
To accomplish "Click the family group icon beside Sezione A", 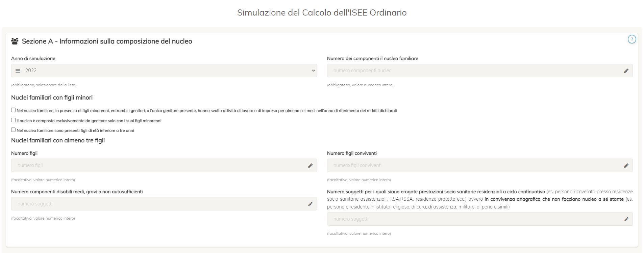I will [15, 41].
